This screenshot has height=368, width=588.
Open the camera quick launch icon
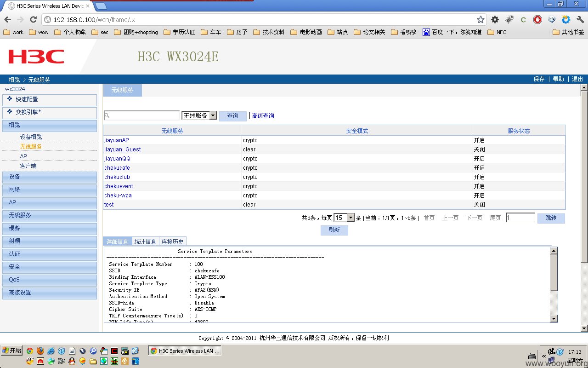pyautogui.click(x=62, y=361)
